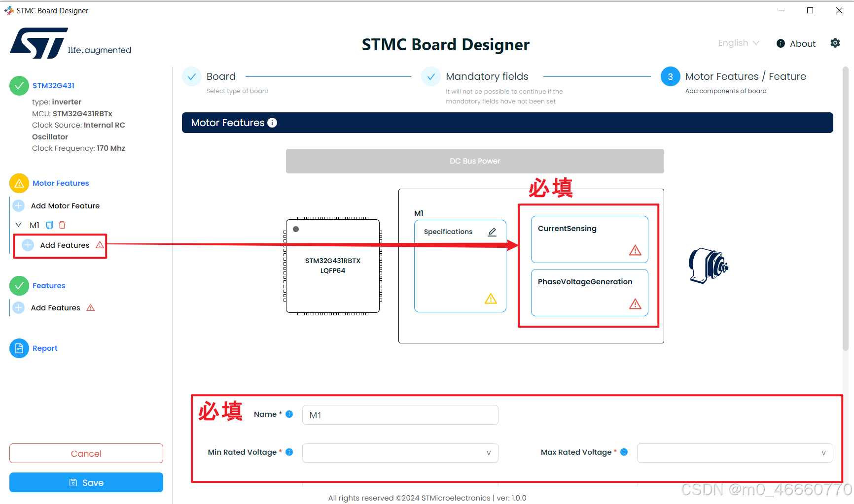Open the English language dropdown
854x504 pixels.
point(738,43)
